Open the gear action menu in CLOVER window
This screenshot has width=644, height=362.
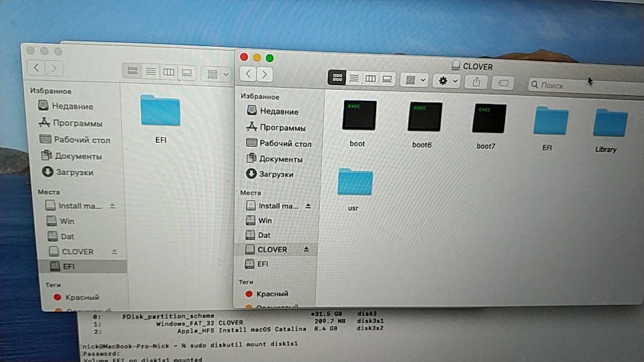pyautogui.click(x=447, y=81)
